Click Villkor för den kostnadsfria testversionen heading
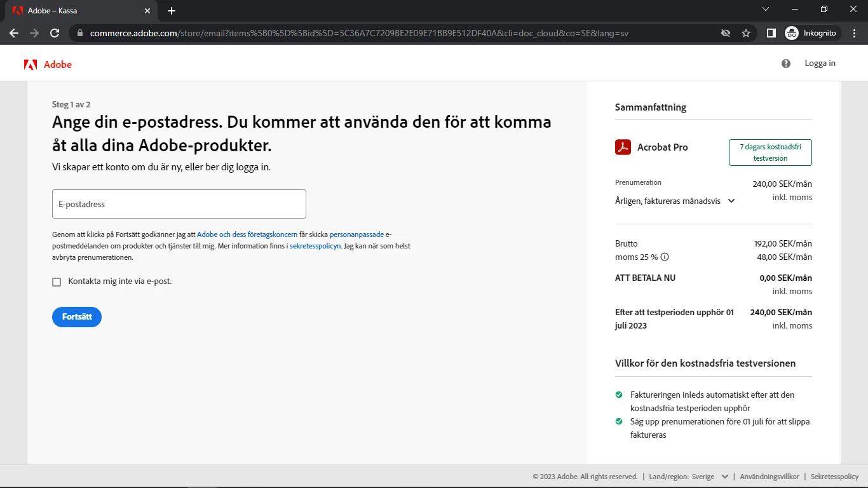The width and height of the screenshot is (868, 488). click(x=705, y=363)
